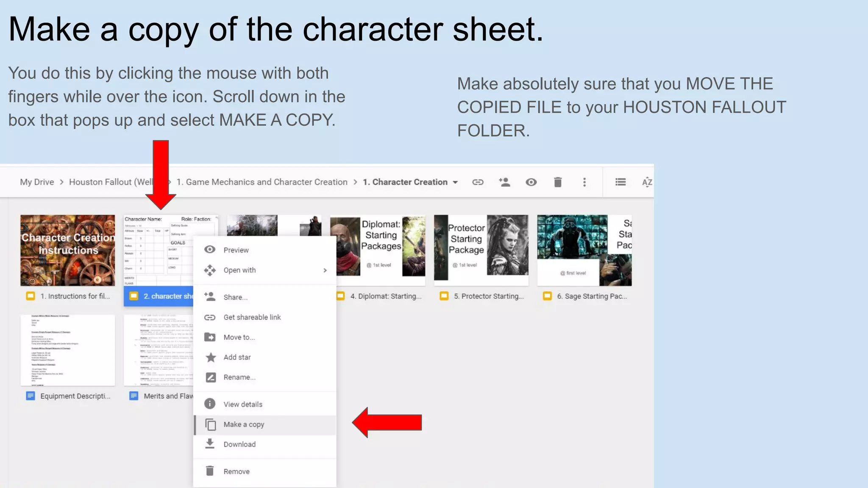The image size is (868, 488).
Task: Click Docs icon beside Merits and Flaws file
Action: pyautogui.click(x=134, y=396)
